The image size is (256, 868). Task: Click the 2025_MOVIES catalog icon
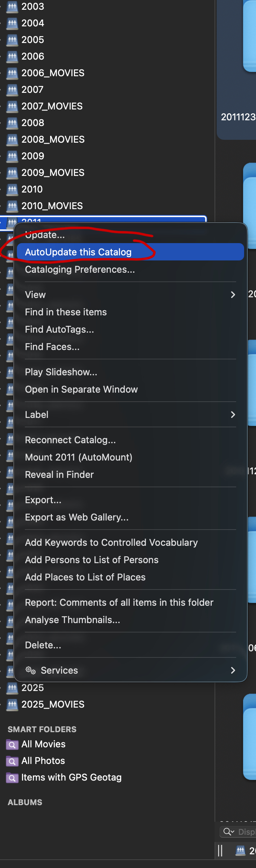pos(12,704)
